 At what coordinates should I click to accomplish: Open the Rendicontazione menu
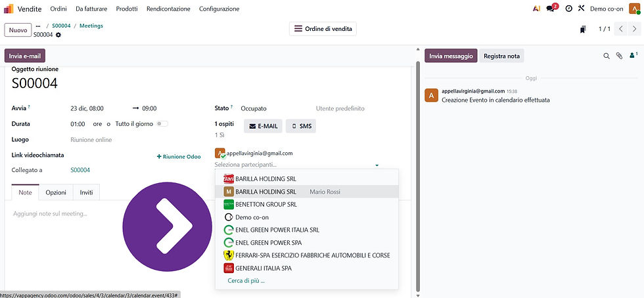tap(168, 9)
